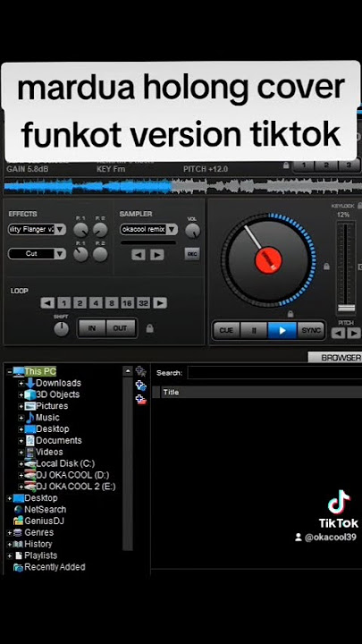This screenshot has height=644, width=362.
Task: Toggle the loop lock beside OUT button
Action: 150,328
